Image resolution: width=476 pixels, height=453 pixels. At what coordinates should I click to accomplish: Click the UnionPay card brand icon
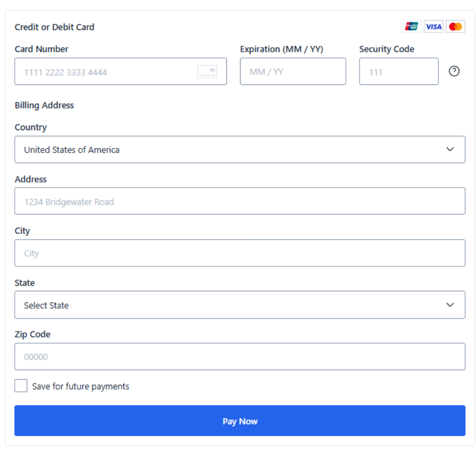point(411,26)
